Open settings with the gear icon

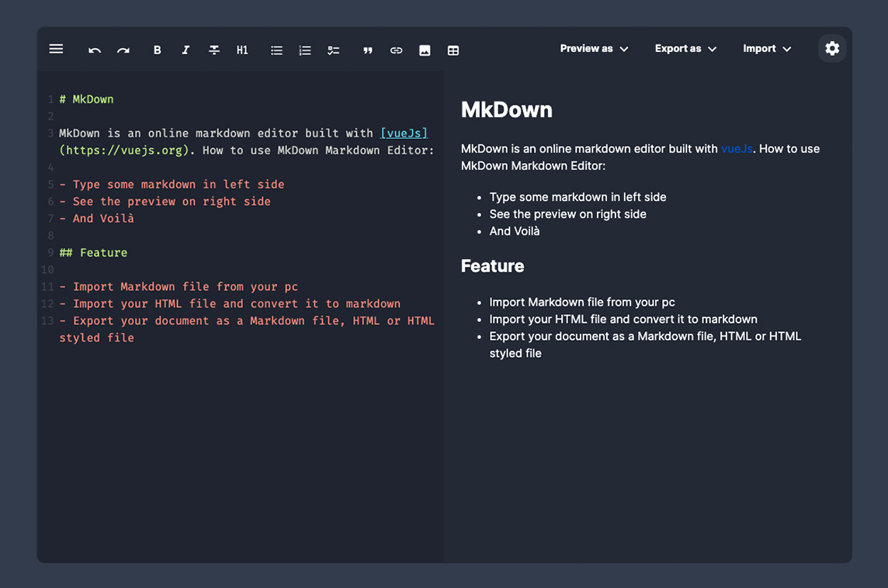(832, 49)
